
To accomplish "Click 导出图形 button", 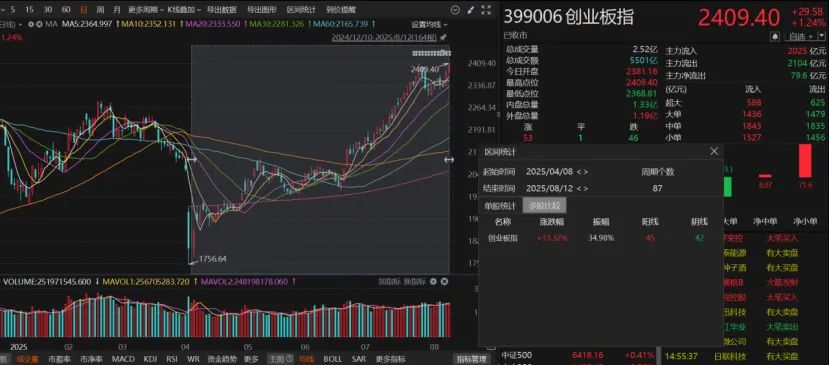I will (x=263, y=10).
